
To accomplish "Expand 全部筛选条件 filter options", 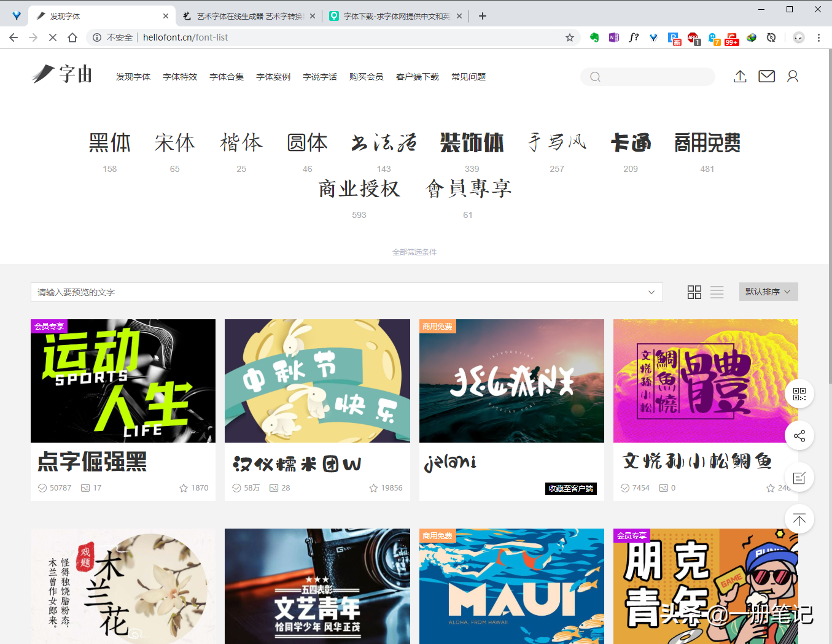I will tap(414, 252).
